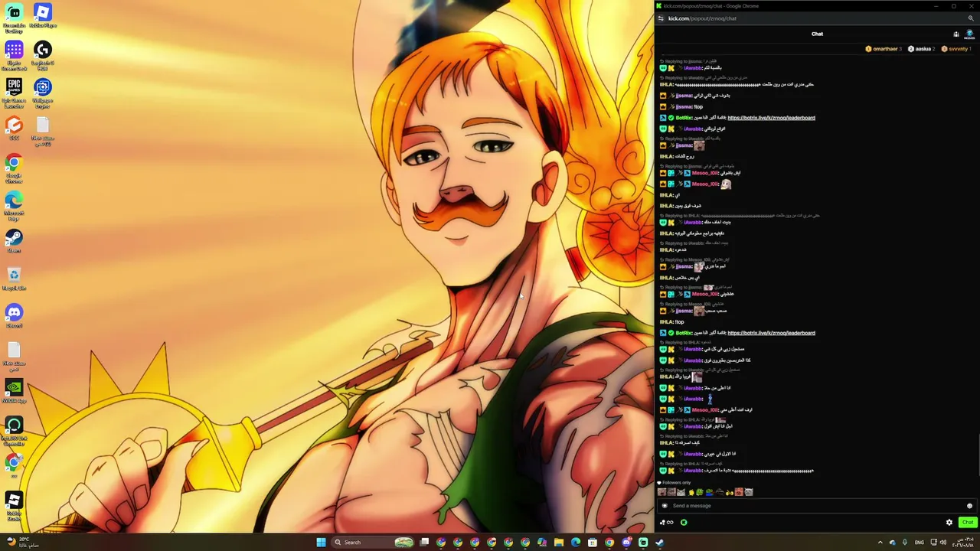Open the volume and network tray icons

[x=937, y=543]
